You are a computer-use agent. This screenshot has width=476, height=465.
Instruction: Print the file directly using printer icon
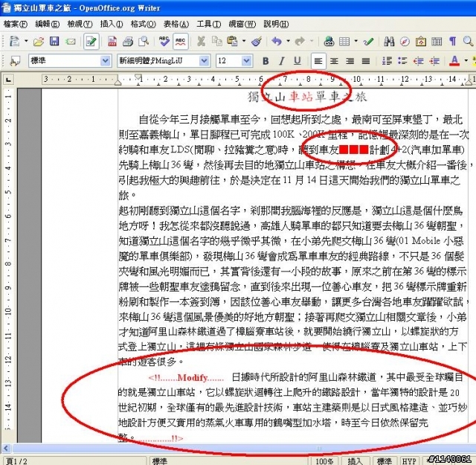pyautogui.click(x=128, y=41)
